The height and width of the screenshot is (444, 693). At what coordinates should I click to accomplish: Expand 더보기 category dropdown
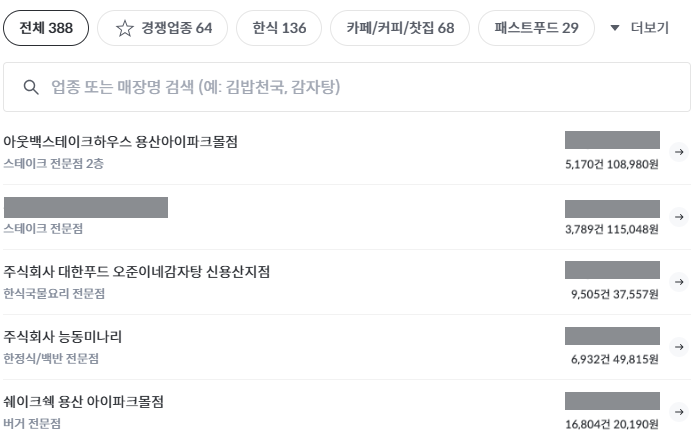[649, 28]
